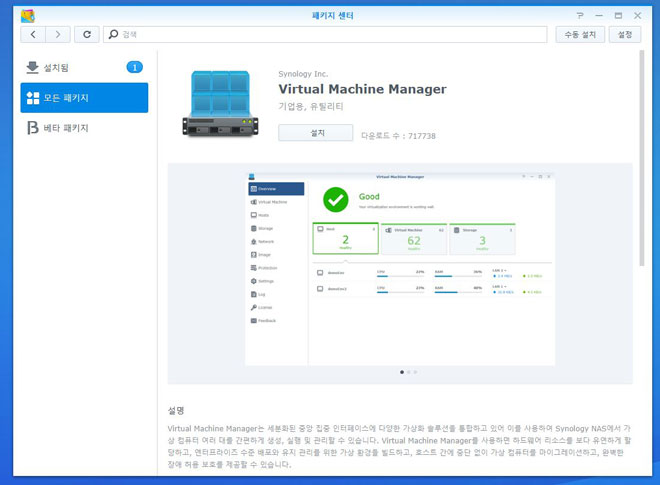Screen dimensions: 660x485
Task: Open the 설치됨 installed packages section
Action: [x=84, y=67]
